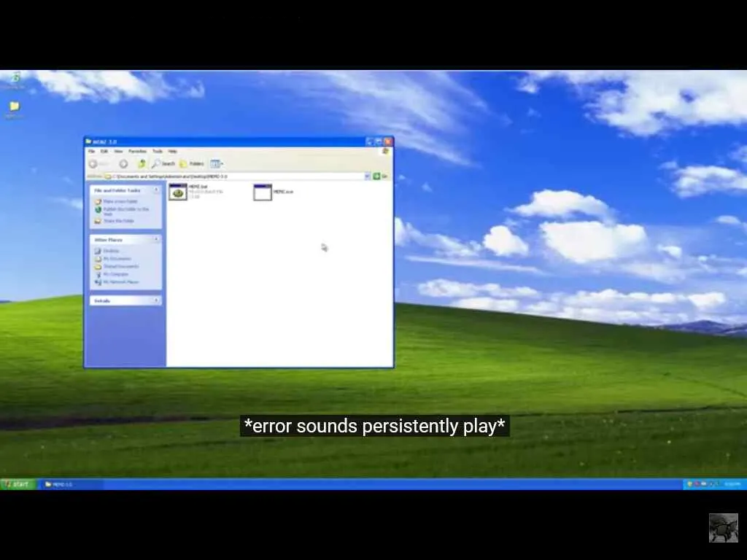747x560 pixels.
Task: Open My Network Places link
Action: 121,282
